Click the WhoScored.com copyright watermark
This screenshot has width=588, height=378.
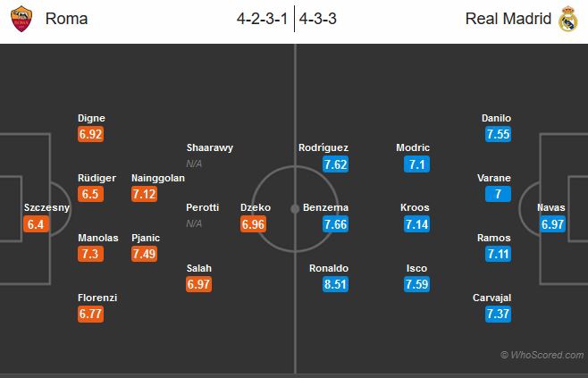[542, 355]
